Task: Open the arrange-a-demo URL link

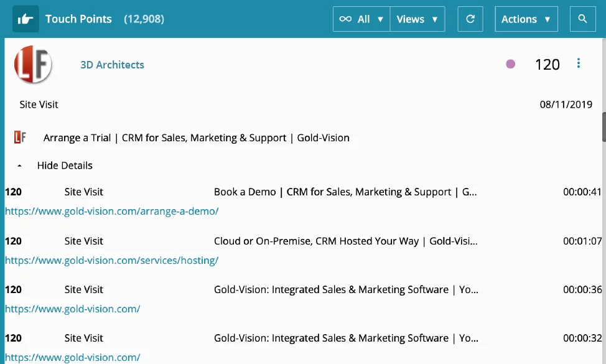Action: pyautogui.click(x=112, y=212)
